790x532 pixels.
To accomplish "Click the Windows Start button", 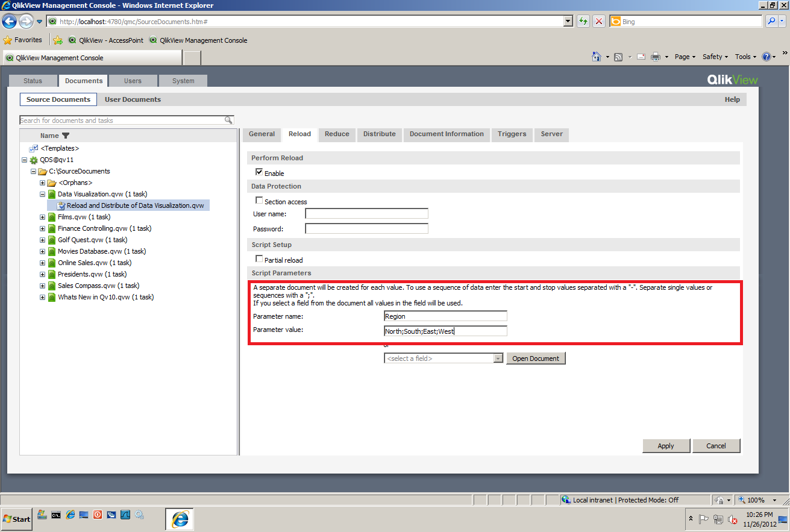I will pos(16,519).
